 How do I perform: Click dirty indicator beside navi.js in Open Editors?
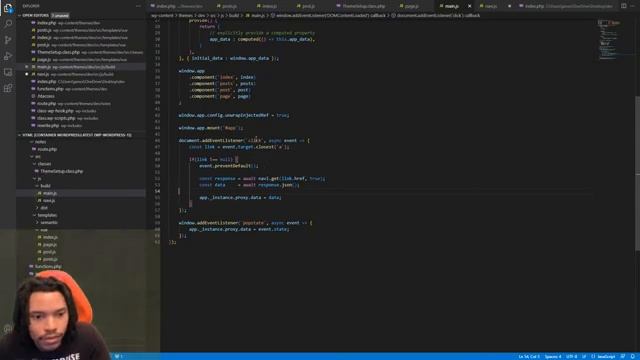[x=27, y=74]
